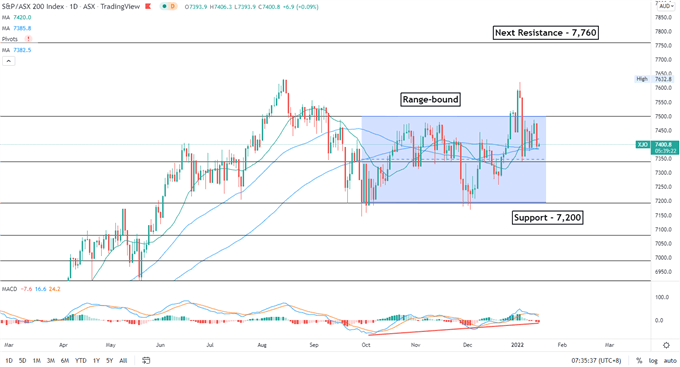Click the MACD indicator legend label
Image resolution: width=680 pixels, height=367 pixels.
pos(9,289)
